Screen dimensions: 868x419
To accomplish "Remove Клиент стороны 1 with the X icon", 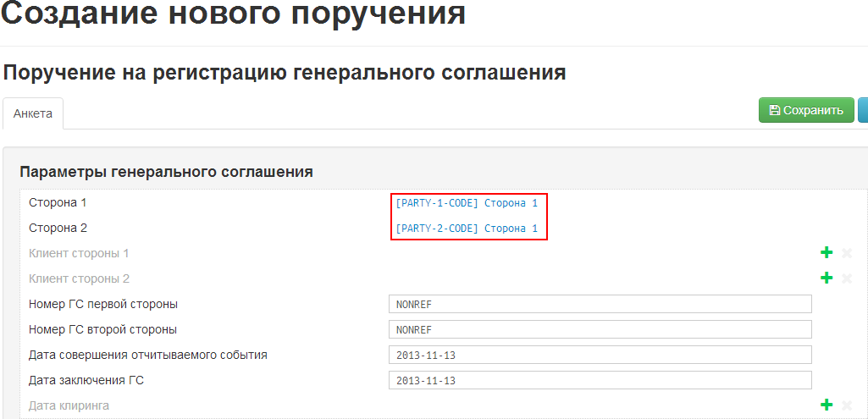I will point(846,253).
